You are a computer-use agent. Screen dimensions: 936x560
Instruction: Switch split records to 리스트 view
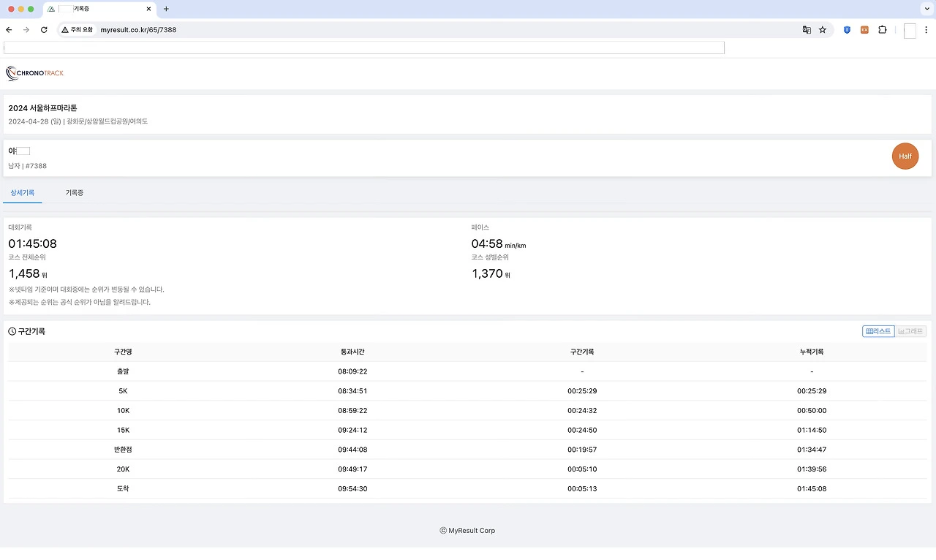click(878, 331)
